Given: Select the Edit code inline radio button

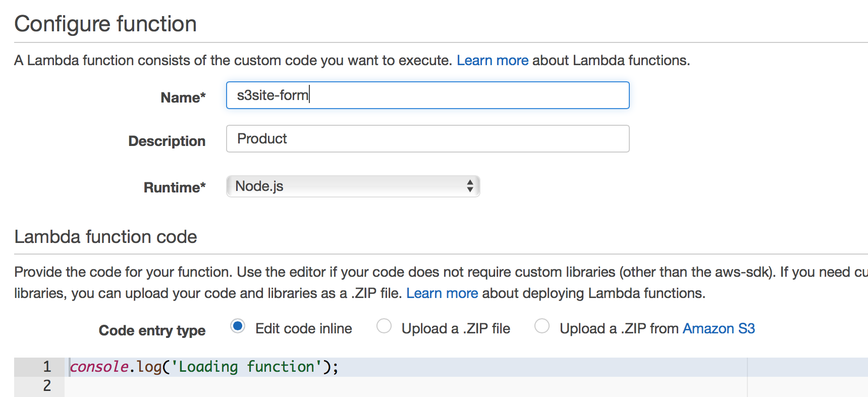Looking at the screenshot, I should pyautogui.click(x=238, y=326).
